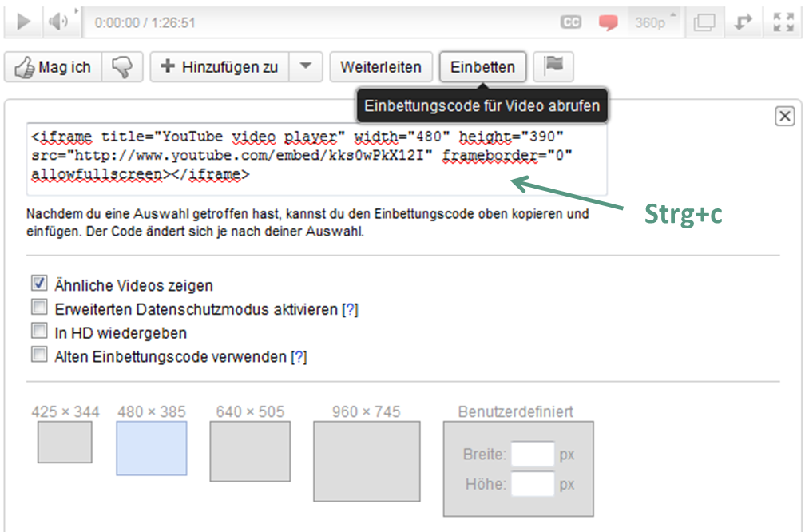This screenshot has width=805, height=532.
Task: Select the 640 × 505 size thumbnail
Action: tap(250, 451)
